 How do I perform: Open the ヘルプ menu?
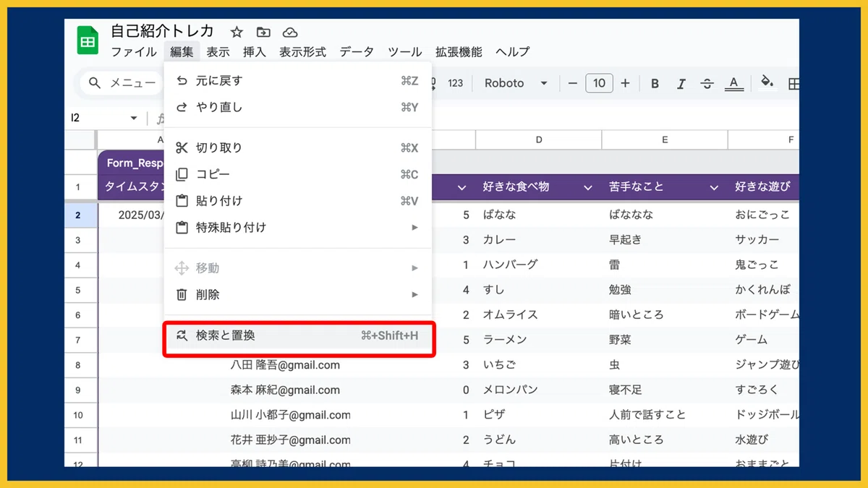click(x=513, y=52)
